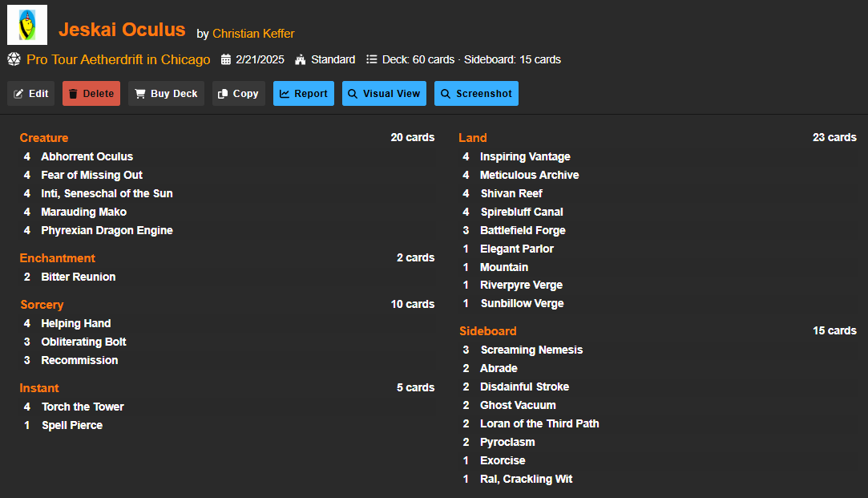The image size is (868, 498).
Task: Switch to Visual View
Action: pyautogui.click(x=384, y=94)
